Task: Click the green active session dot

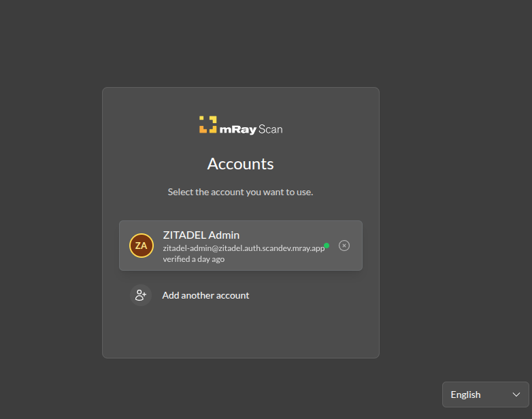Action: click(327, 246)
